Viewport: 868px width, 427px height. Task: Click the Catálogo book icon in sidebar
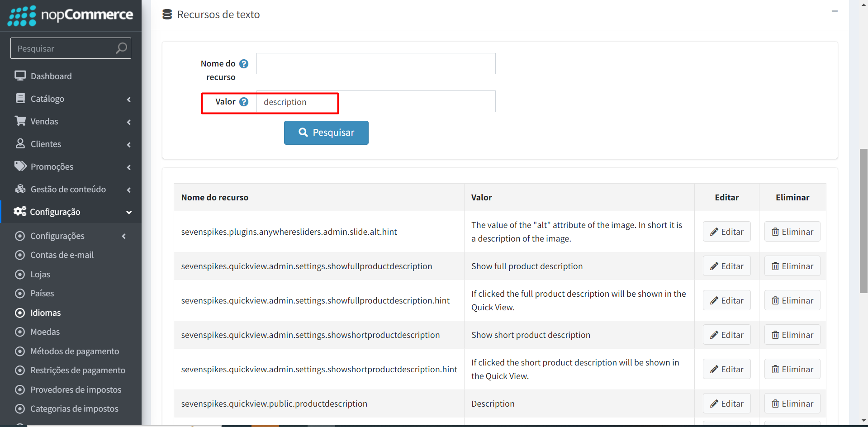20,98
